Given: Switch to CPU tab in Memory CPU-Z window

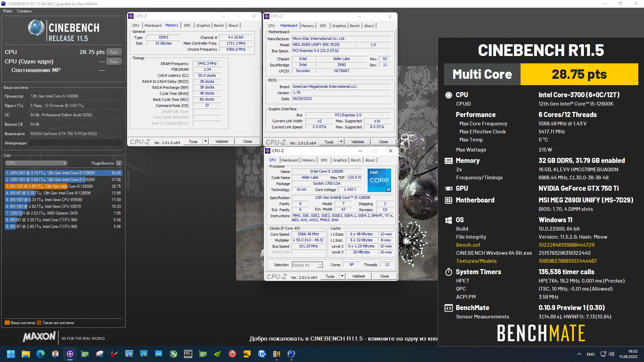Looking at the screenshot, I should tap(136, 25).
